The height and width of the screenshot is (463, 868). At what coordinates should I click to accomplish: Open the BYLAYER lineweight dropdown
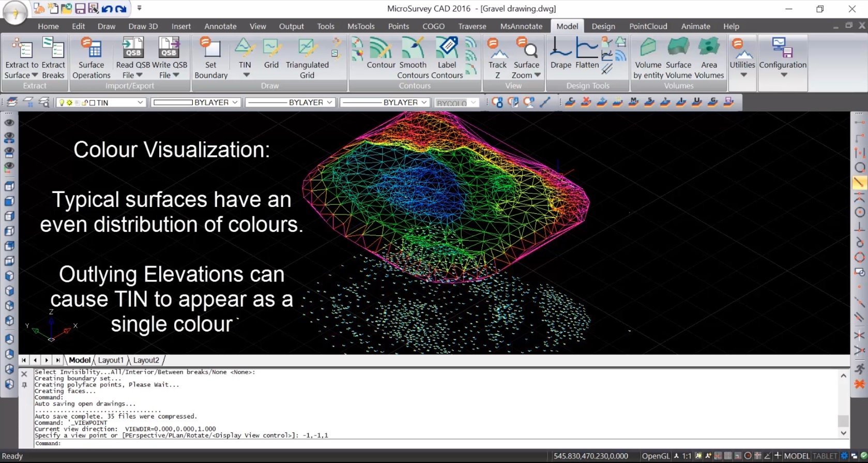click(385, 102)
